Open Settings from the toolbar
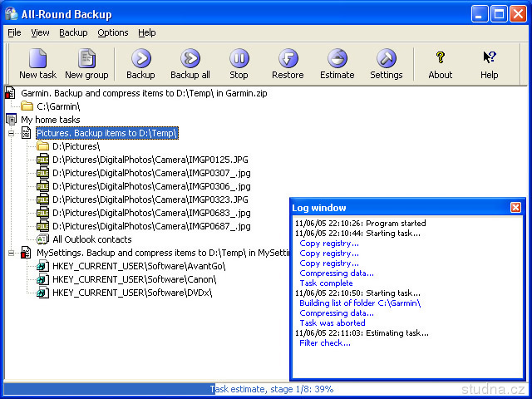The width and height of the screenshot is (532, 399). point(386,64)
